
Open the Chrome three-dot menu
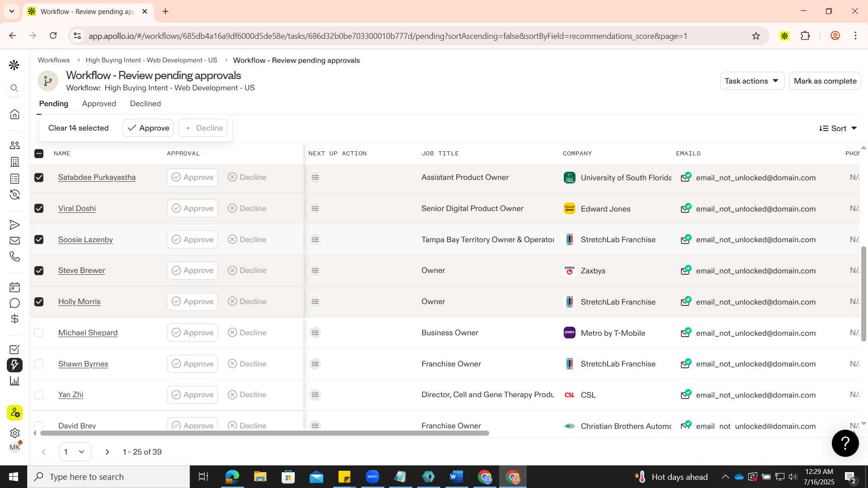[855, 36]
